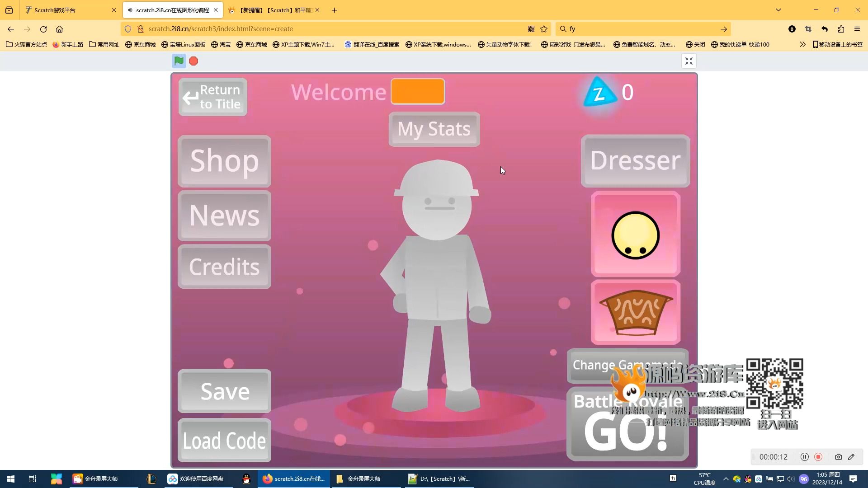Click the QR code icon in address bar
868x488 pixels.
tap(531, 29)
